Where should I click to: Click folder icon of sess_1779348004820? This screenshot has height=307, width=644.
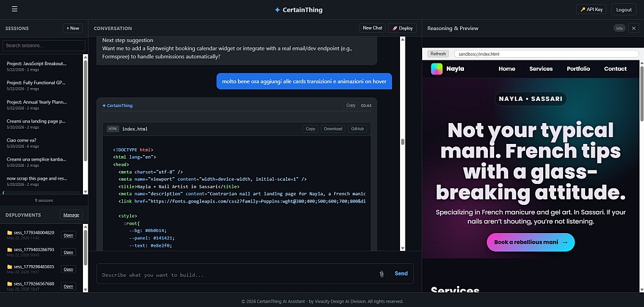tap(9, 233)
